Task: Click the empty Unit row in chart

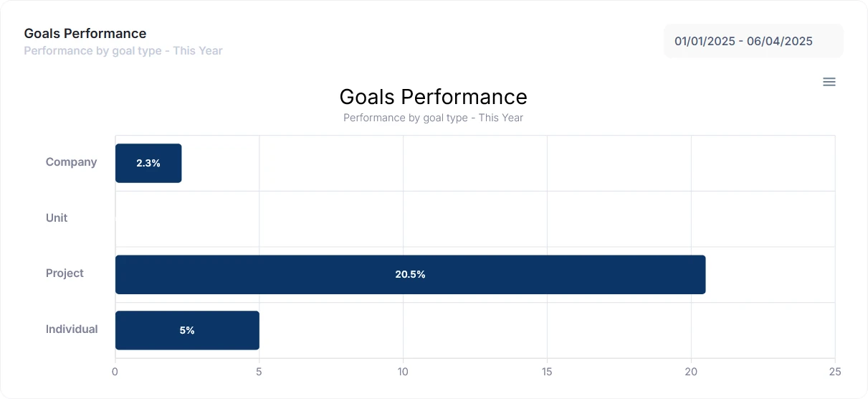Action: coord(475,219)
